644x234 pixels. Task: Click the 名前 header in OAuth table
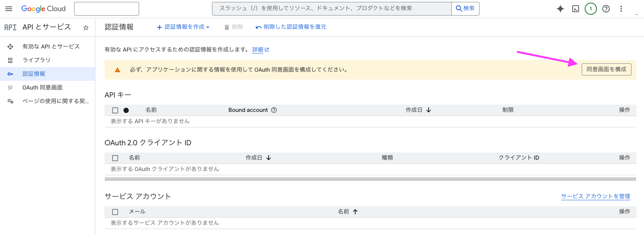point(134,158)
